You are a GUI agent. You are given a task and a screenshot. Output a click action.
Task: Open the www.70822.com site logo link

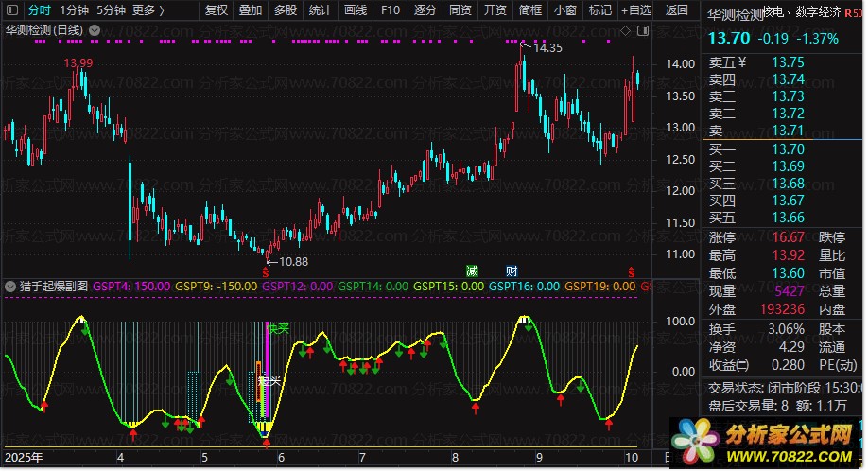click(x=763, y=442)
